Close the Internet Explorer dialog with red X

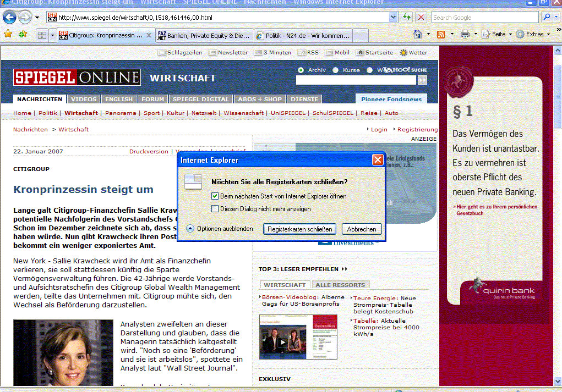(378, 159)
